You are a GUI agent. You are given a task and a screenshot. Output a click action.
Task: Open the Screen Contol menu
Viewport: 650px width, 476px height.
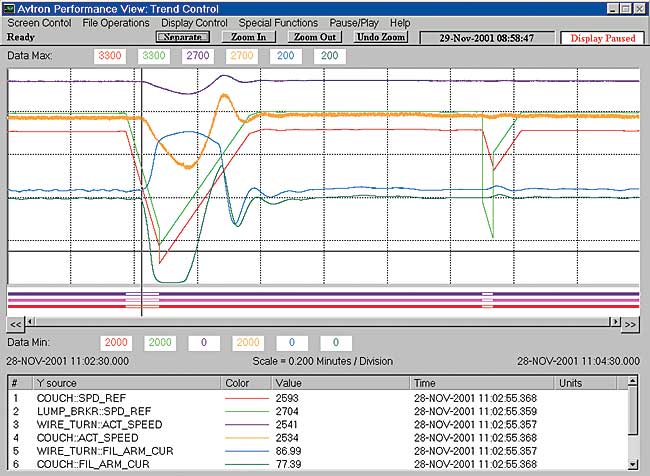tap(39, 23)
